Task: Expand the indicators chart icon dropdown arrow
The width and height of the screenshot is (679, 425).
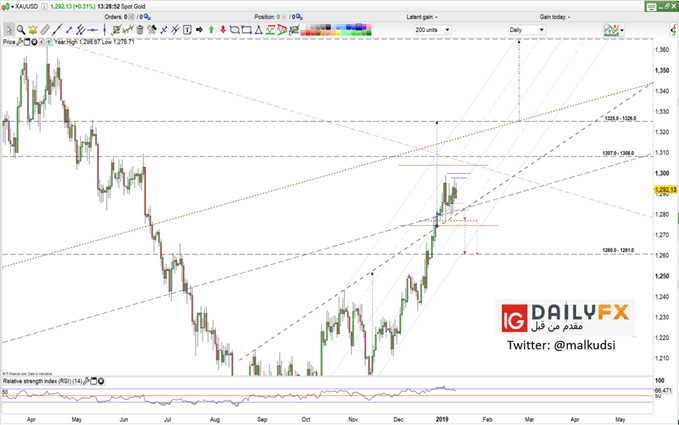Action: click(622, 30)
